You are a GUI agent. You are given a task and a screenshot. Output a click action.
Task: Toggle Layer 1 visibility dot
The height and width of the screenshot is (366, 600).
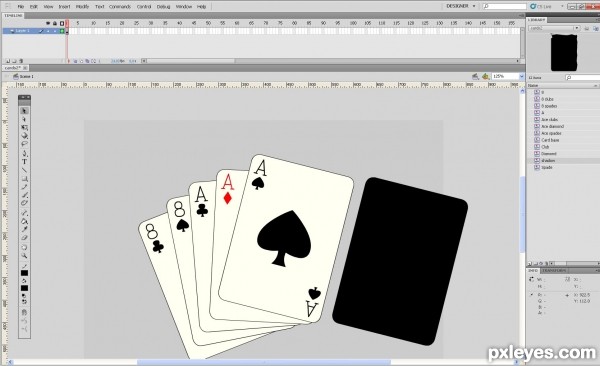[48, 31]
